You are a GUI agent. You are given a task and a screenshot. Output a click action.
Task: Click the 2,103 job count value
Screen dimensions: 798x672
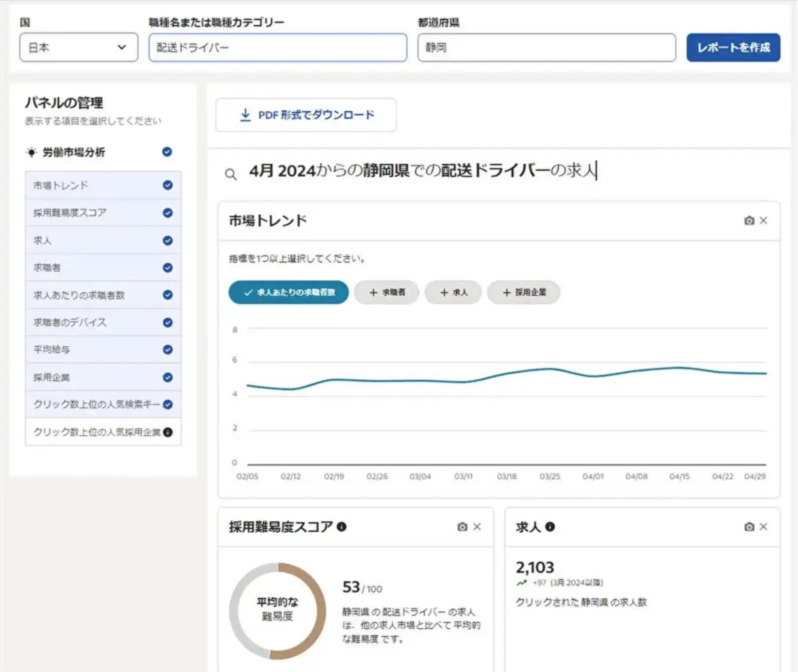click(535, 567)
